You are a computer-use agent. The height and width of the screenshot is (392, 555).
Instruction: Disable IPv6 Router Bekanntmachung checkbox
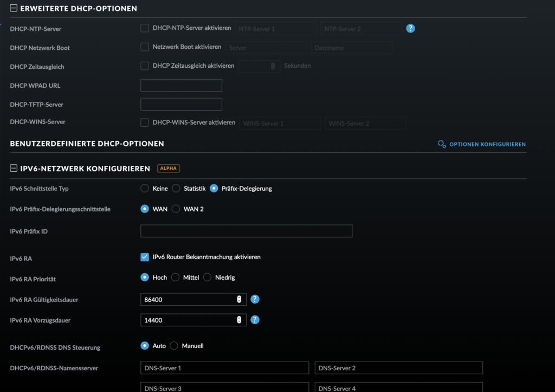pos(145,257)
